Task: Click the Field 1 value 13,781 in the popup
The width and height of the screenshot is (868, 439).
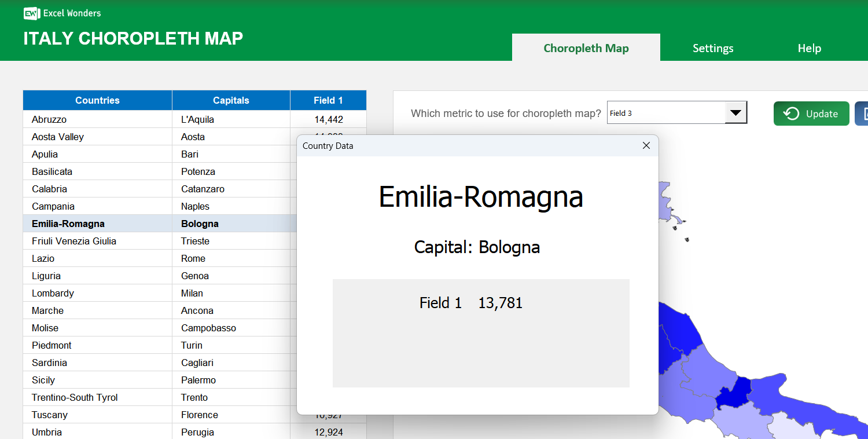Action: (501, 302)
